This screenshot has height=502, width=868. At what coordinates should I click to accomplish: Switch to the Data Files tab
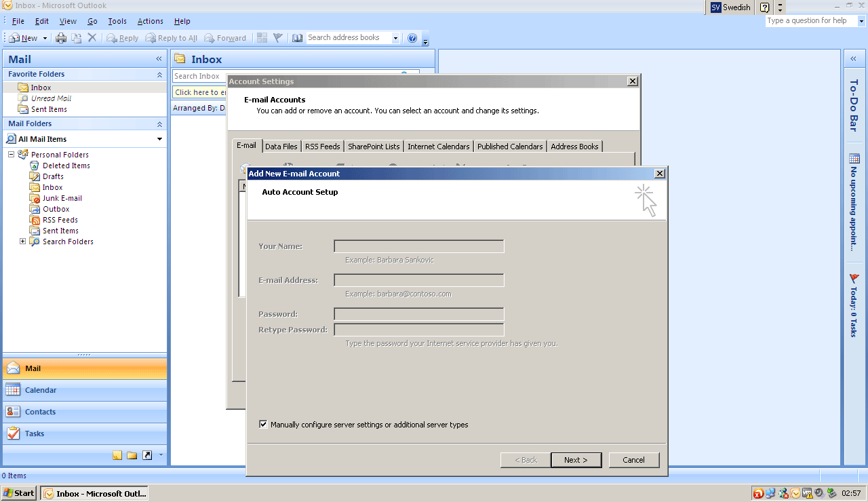281,147
